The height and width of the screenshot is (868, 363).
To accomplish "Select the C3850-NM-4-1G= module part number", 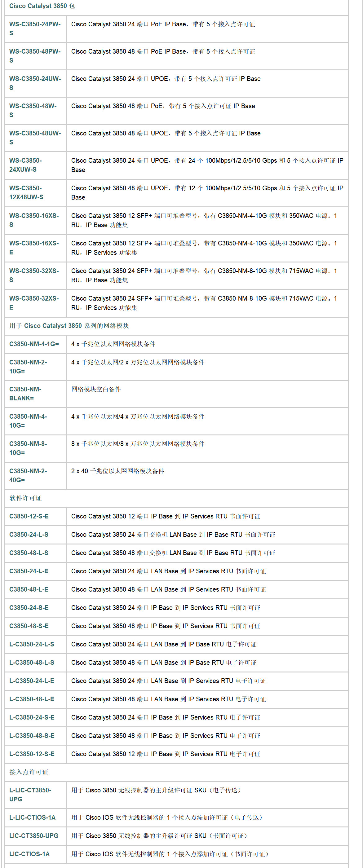I will (34, 344).
